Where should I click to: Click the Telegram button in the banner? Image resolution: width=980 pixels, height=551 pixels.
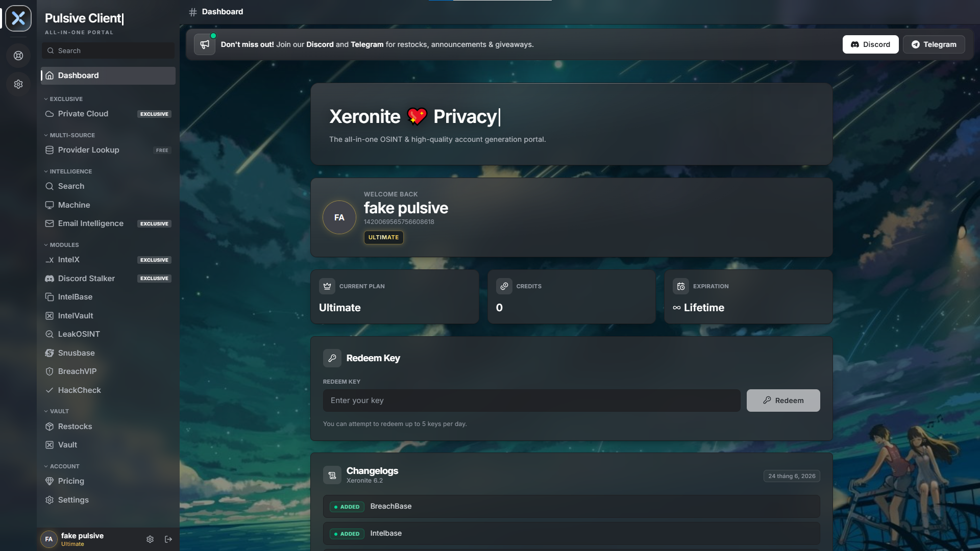coord(934,44)
